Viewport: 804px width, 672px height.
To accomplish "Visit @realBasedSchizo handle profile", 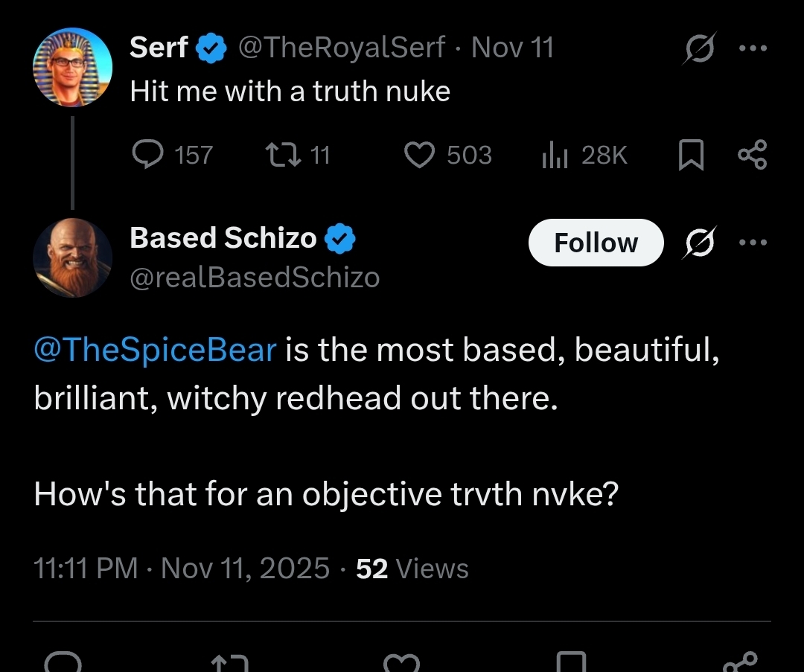I will point(255,278).
